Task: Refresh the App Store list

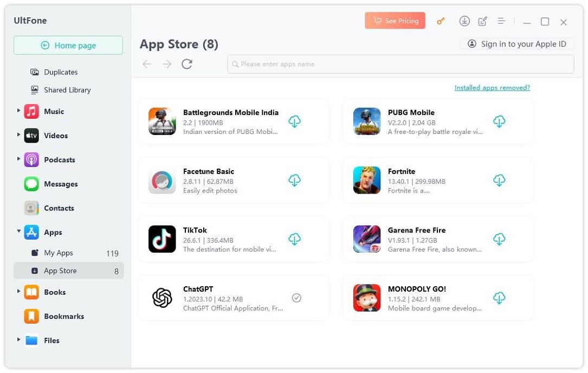Action: [x=187, y=64]
